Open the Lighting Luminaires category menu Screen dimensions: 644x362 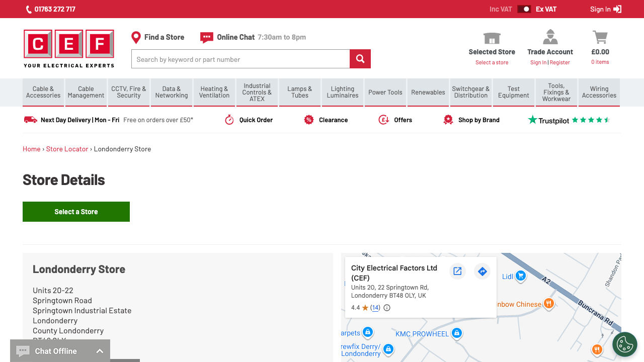coord(342,92)
